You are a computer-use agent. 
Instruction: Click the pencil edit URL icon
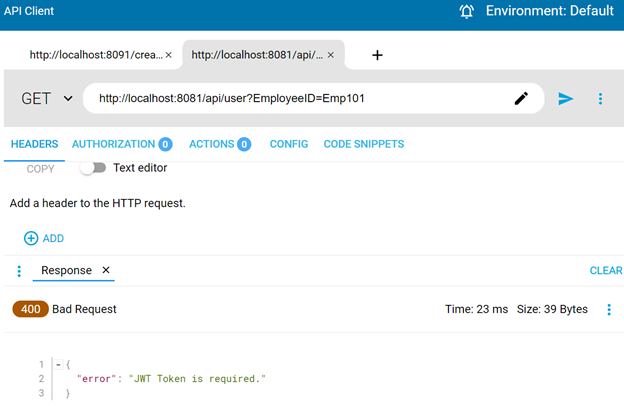(521, 98)
